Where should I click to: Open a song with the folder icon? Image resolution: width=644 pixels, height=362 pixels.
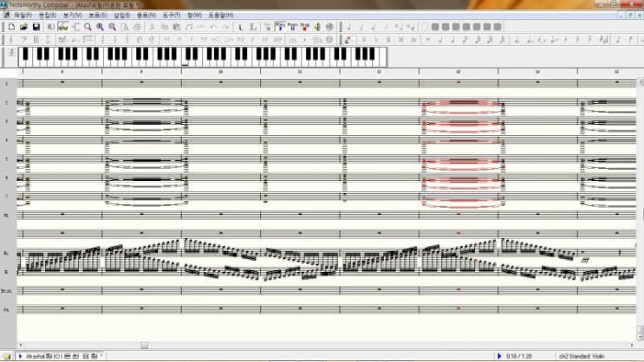[23, 27]
